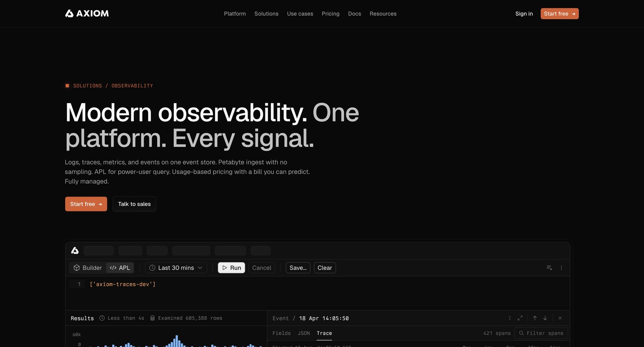Click the tallest bar in results histogram

point(176,341)
